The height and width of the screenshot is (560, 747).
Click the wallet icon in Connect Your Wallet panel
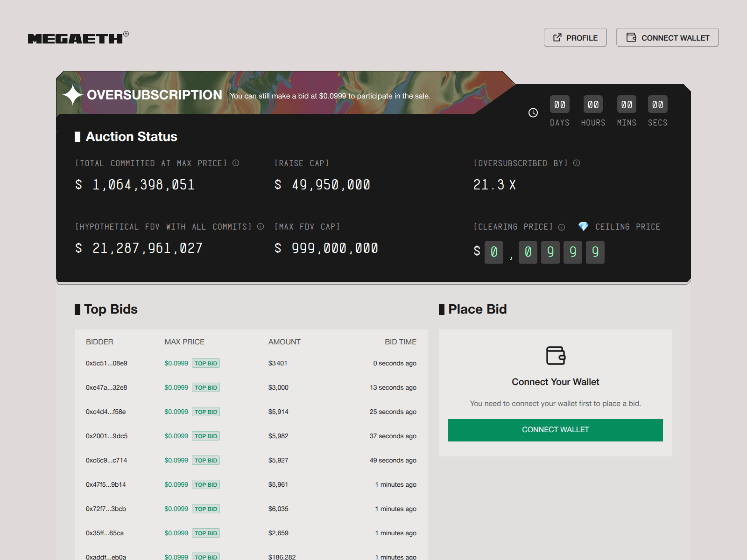(556, 356)
